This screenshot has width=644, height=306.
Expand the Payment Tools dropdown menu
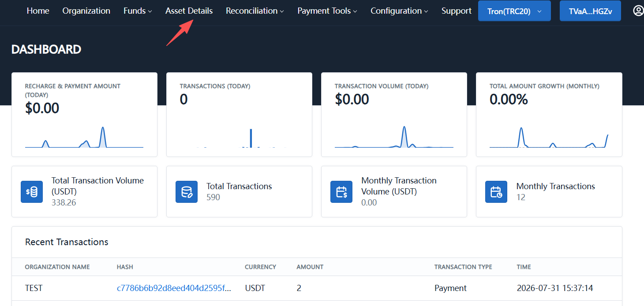point(327,11)
